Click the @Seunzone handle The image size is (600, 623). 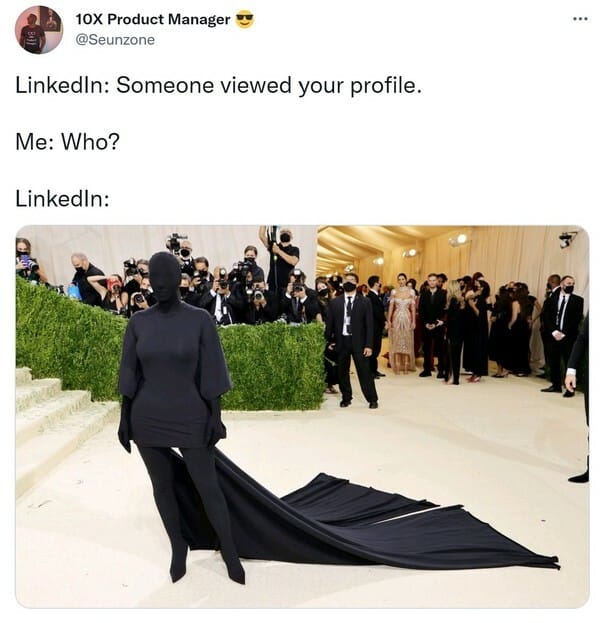115,40
